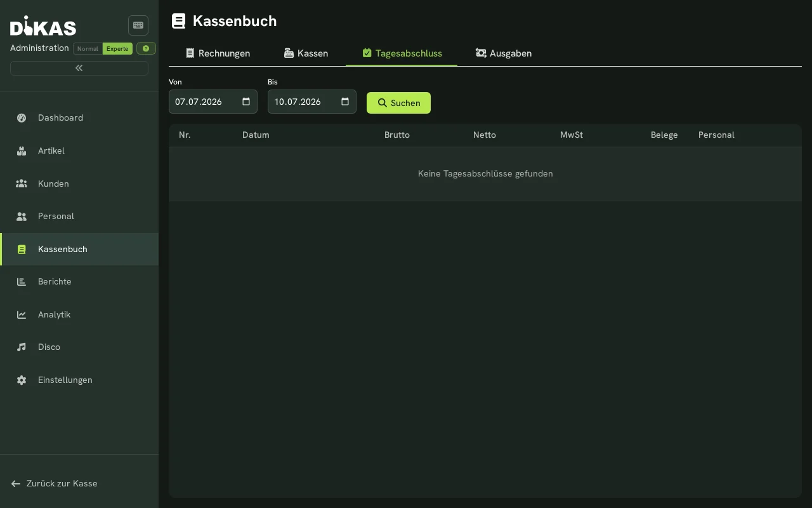This screenshot has width=812, height=508.
Task: Click the Personal users icon
Action: point(22,216)
